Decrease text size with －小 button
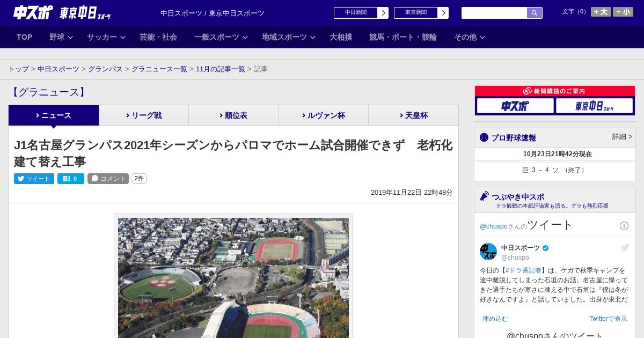This screenshot has height=338, width=644. coord(623,12)
